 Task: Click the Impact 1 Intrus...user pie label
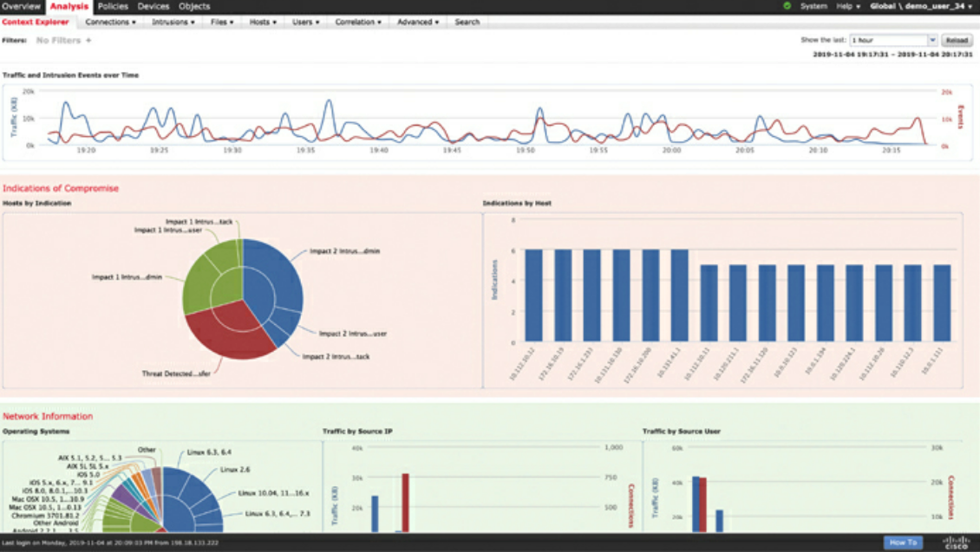(167, 231)
